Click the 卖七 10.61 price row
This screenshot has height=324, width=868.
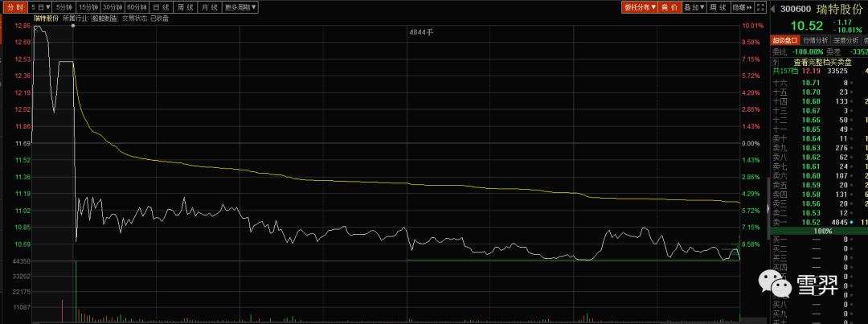pos(819,166)
